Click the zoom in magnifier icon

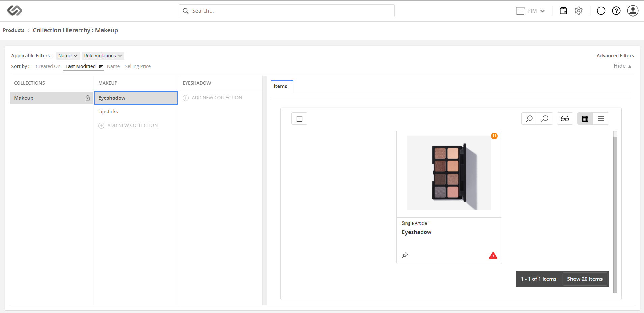click(x=529, y=119)
